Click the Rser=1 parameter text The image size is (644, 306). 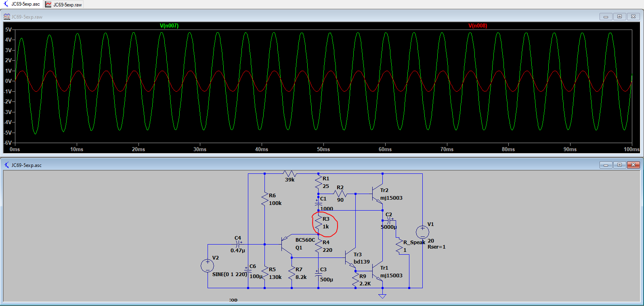436,247
